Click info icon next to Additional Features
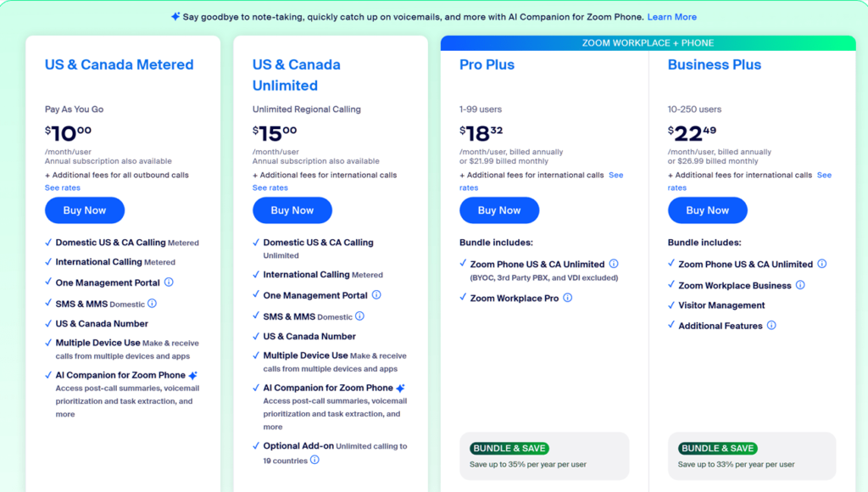The height and width of the screenshot is (492, 868). pos(771,325)
